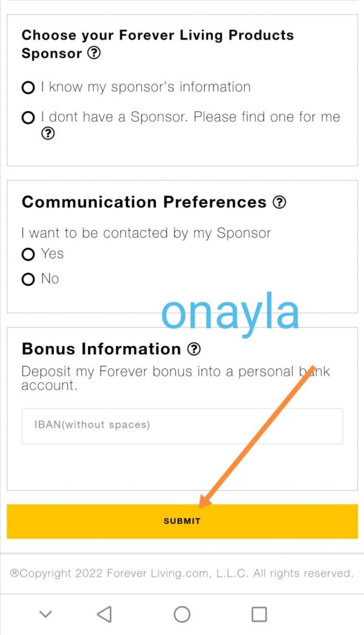Select Yes for sponsor contact

tap(28, 254)
